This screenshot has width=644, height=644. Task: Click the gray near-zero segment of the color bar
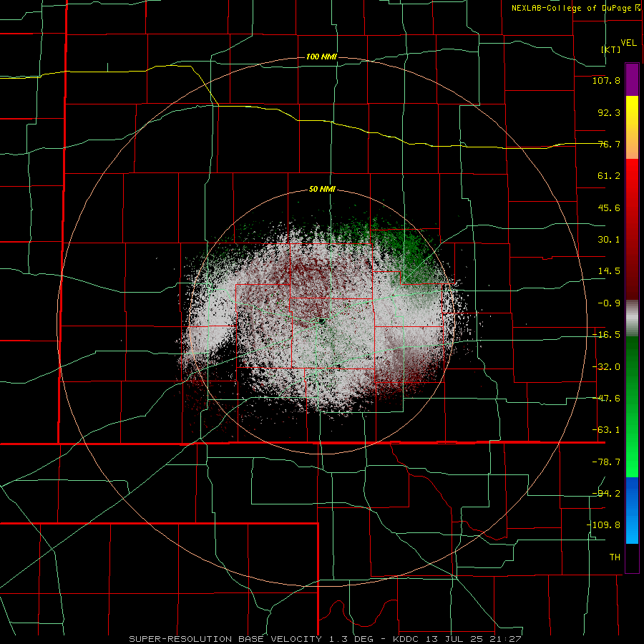tap(632, 318)
